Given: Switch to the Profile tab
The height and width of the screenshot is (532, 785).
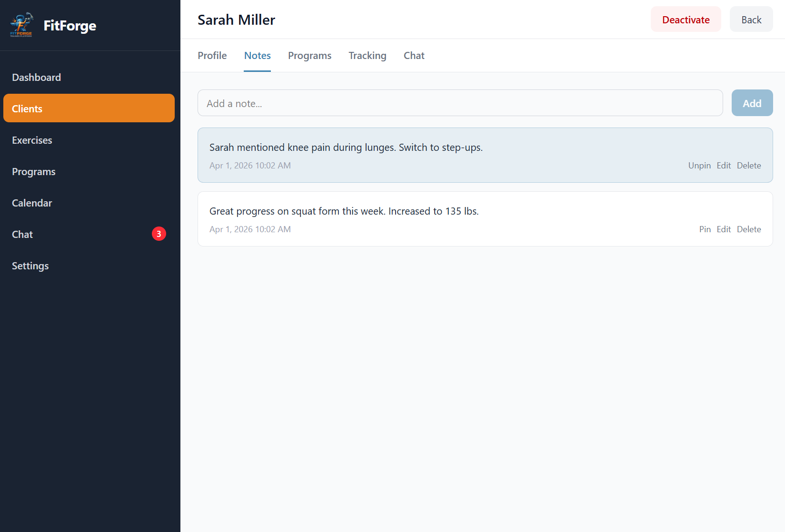Looking at the screenshot, I should (x=212, y=56).
